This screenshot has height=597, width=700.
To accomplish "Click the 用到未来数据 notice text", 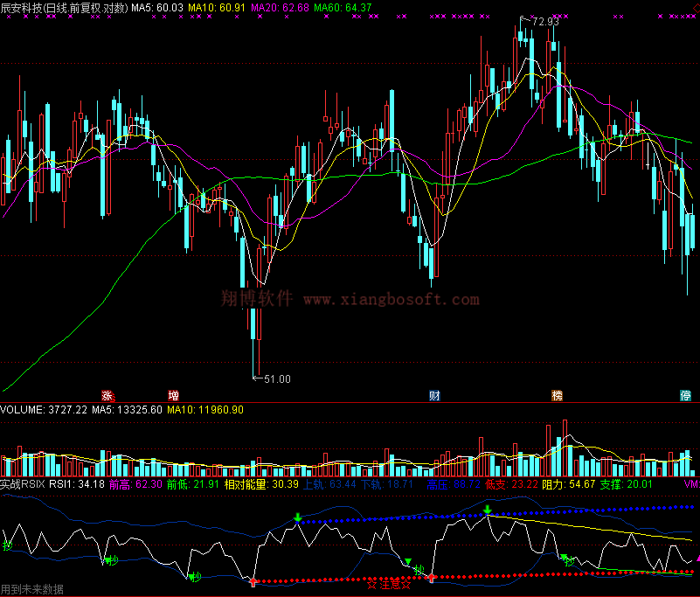I will point(31,590).
